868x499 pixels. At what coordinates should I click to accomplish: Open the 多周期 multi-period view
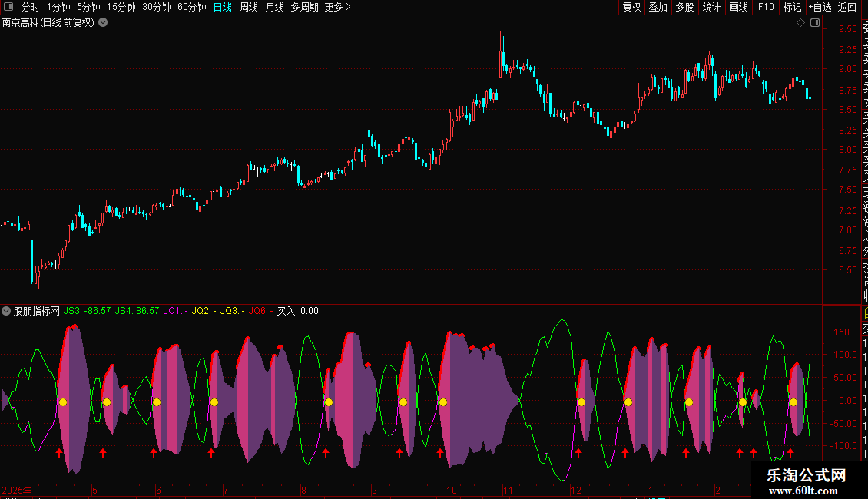click(304, 7)
